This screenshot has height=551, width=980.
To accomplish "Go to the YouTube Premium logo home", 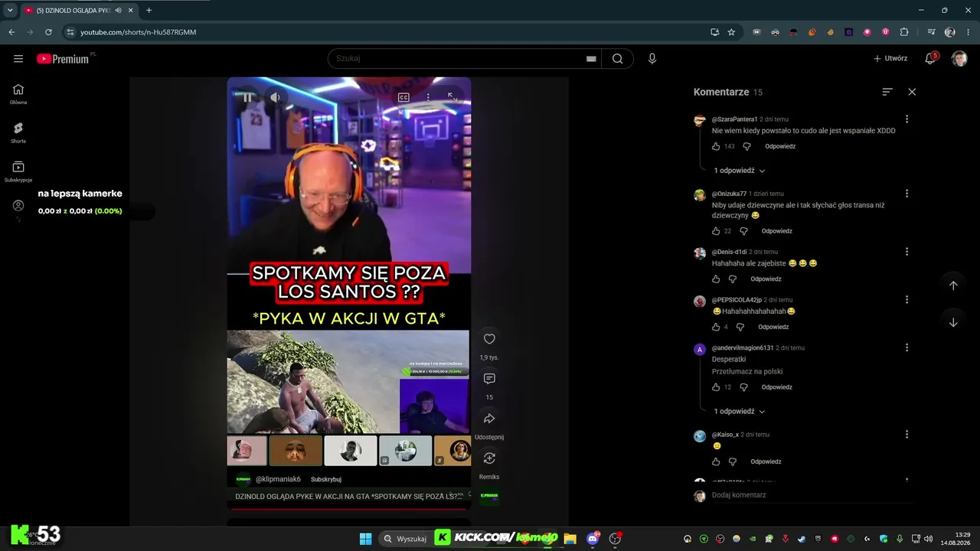I will coord(63,59).
